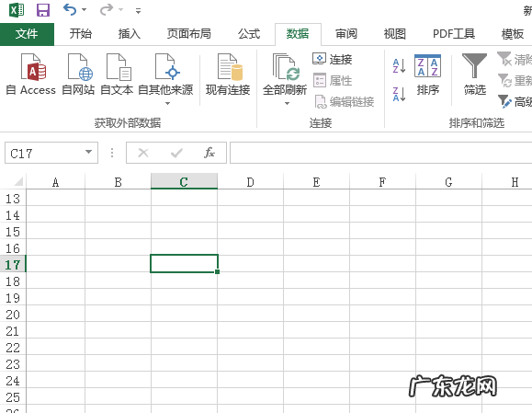Click the Select All corner triangle
Viewport: 532px width, 413px height.
tap(18, 181)
